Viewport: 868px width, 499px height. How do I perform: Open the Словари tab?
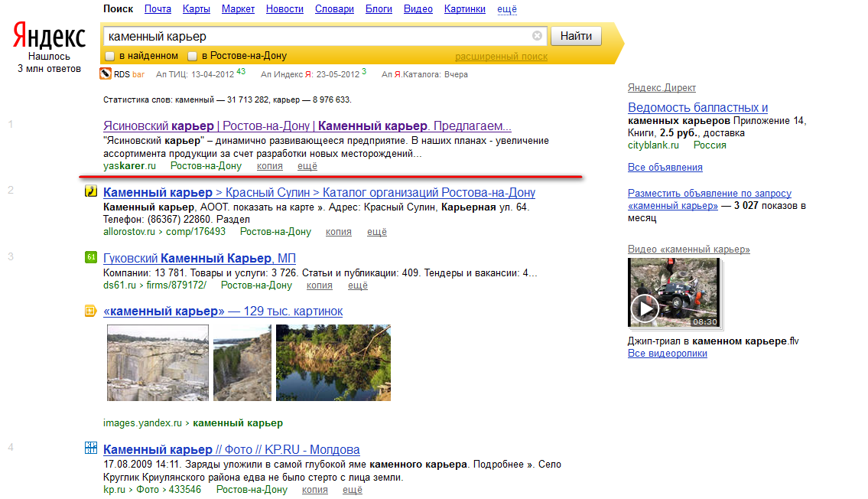[334, 9]
